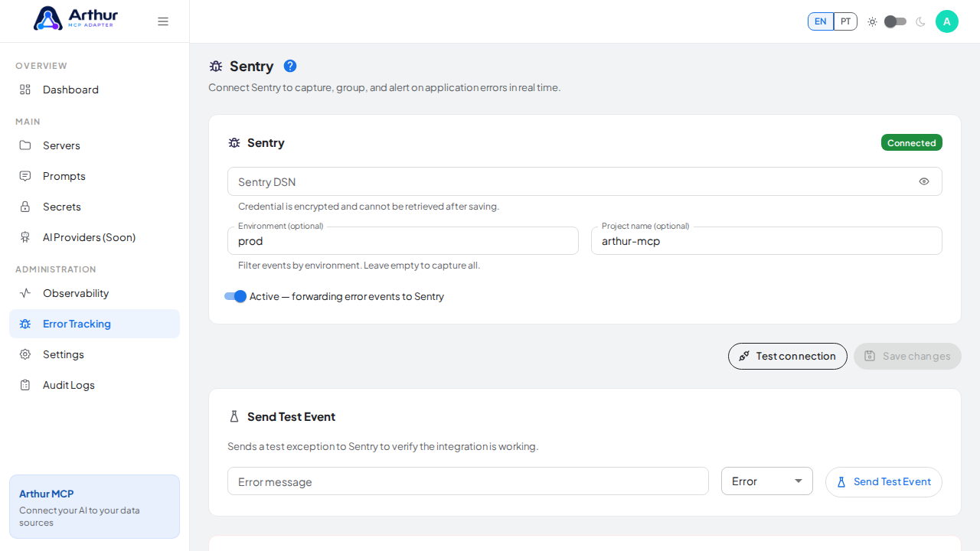Select the Error Tracking menu item

click(x=94, y=324)
